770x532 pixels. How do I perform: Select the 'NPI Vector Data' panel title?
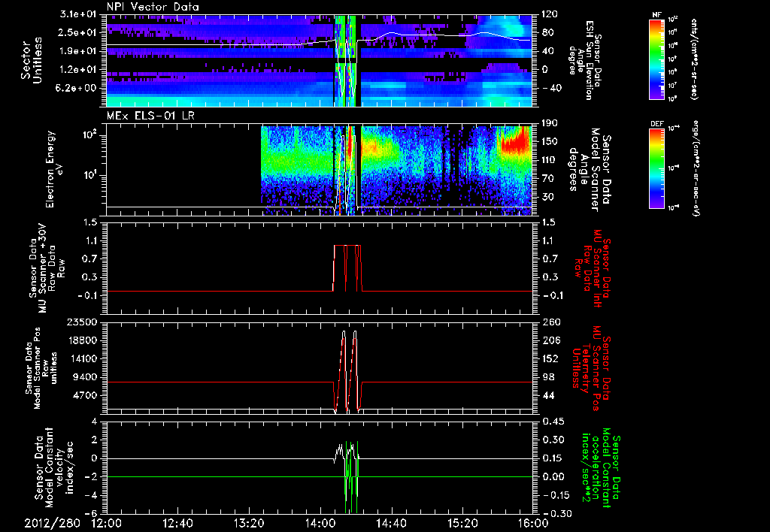pyautogui.click(x=153, y=7)
